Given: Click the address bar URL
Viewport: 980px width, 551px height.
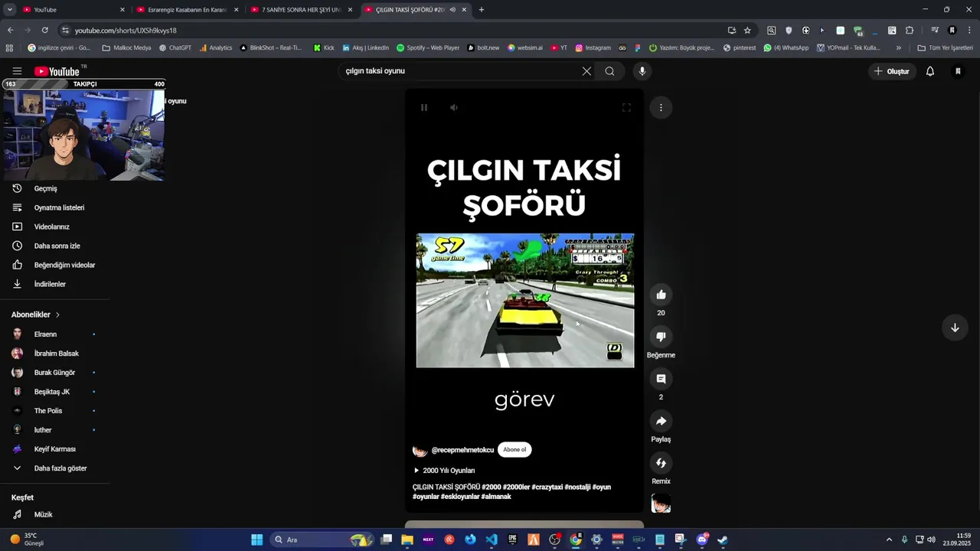Looking at the screenshot, I should coord(126,31).
